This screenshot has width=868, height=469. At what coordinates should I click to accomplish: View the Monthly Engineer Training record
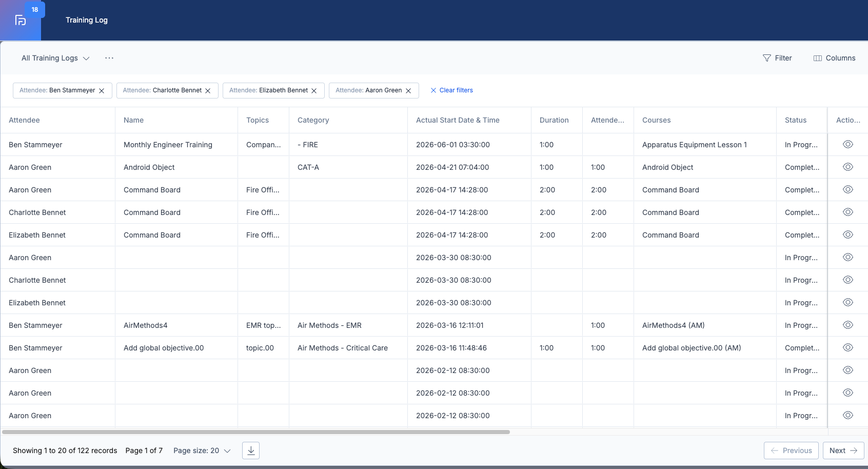point(848,144)
